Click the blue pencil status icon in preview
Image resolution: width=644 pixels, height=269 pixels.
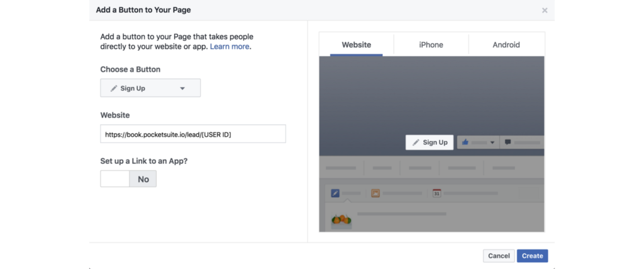click(x=335, y=193)
